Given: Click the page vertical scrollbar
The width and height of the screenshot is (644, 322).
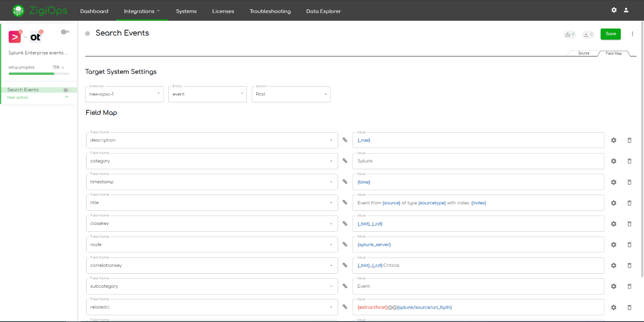Looking at the screenshot, I should point(642,149).
